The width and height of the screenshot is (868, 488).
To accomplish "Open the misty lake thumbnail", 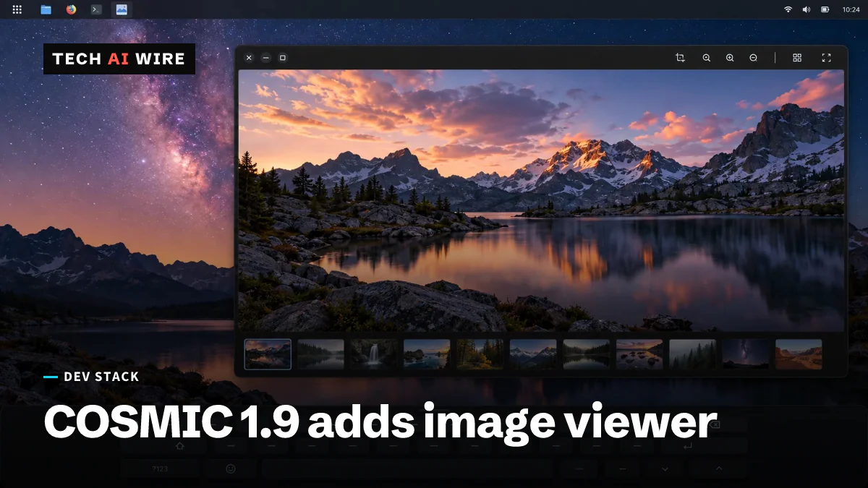I will [x=320, y=354].
